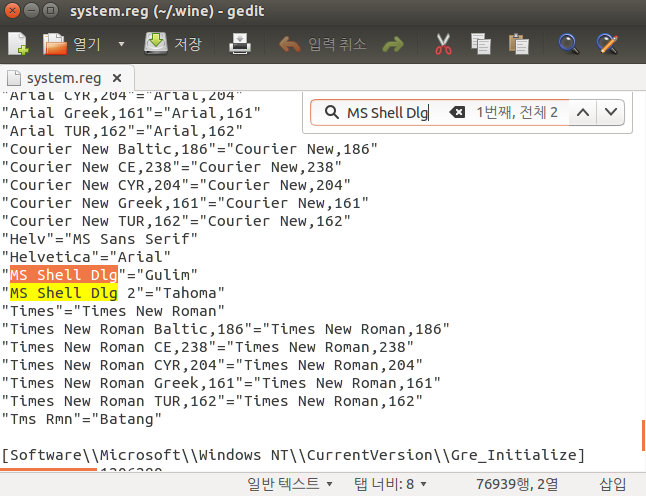Undo with the 입력 취소 button

[x=322, y=44]
